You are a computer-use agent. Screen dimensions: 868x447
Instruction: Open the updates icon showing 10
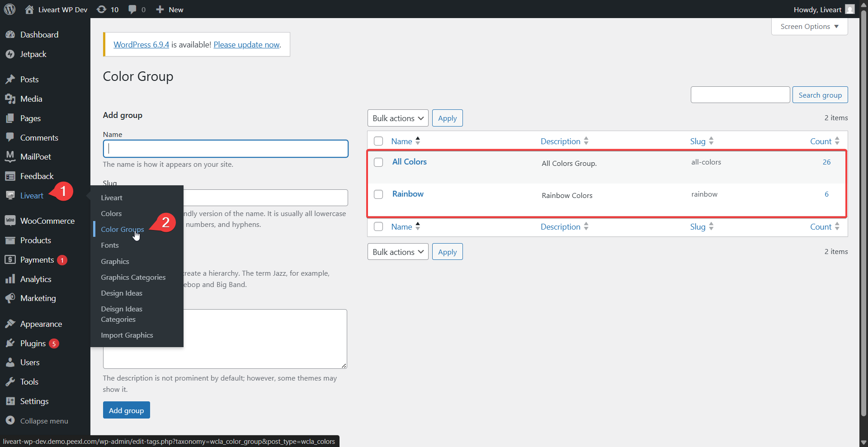point(102,9)
